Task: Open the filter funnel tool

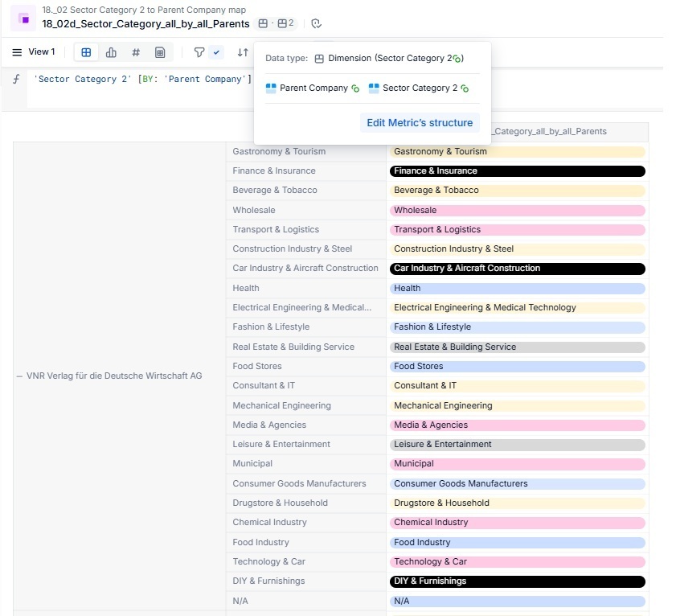Action: [x=199, y=52]
